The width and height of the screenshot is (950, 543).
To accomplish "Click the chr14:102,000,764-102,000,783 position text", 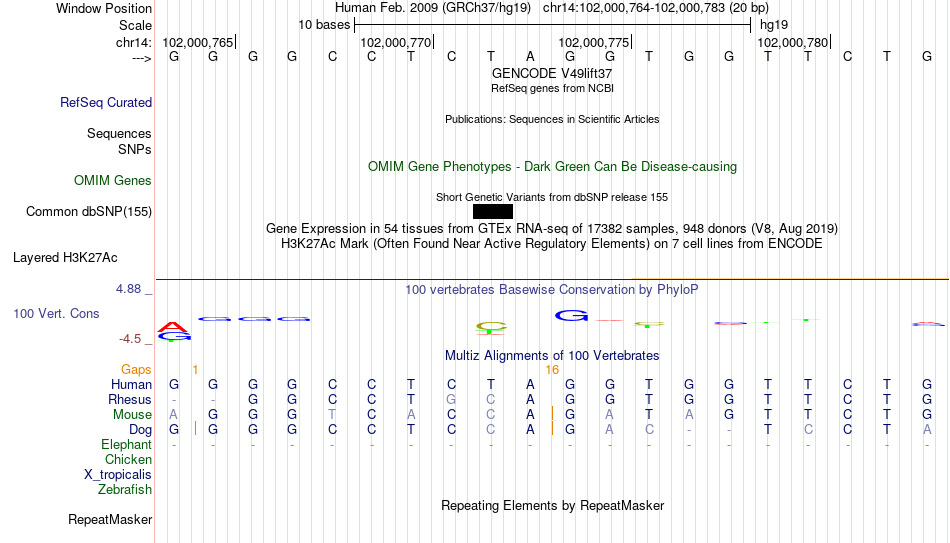I will coord(656,8).
